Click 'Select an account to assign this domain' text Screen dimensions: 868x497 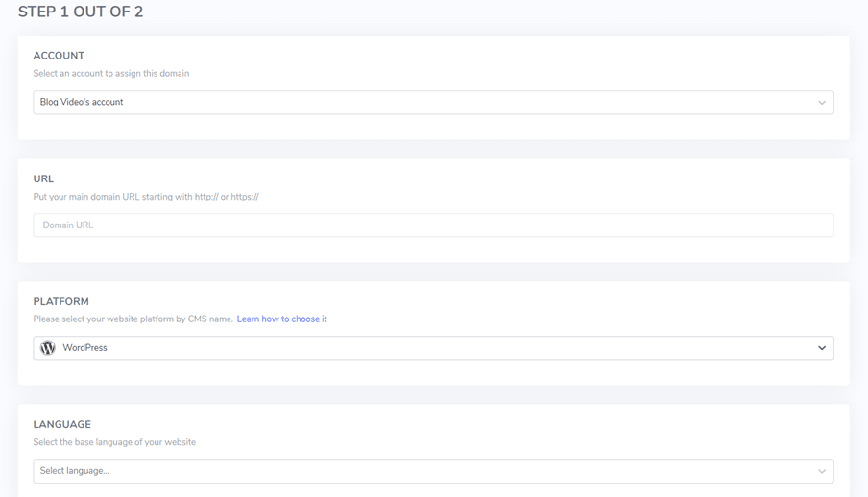111,73
